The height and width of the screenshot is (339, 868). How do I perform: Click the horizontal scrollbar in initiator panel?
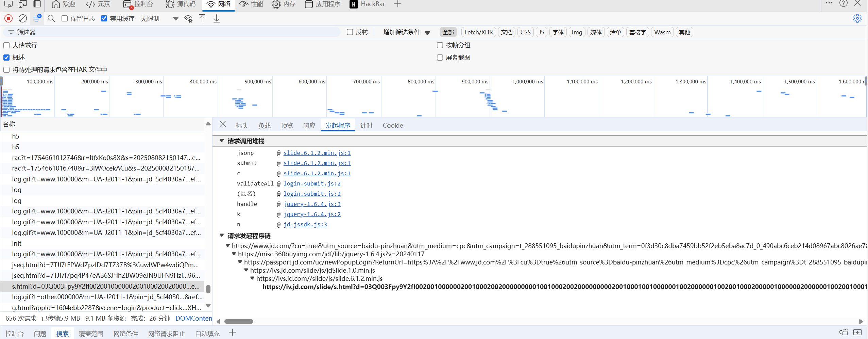coord(239,321)
